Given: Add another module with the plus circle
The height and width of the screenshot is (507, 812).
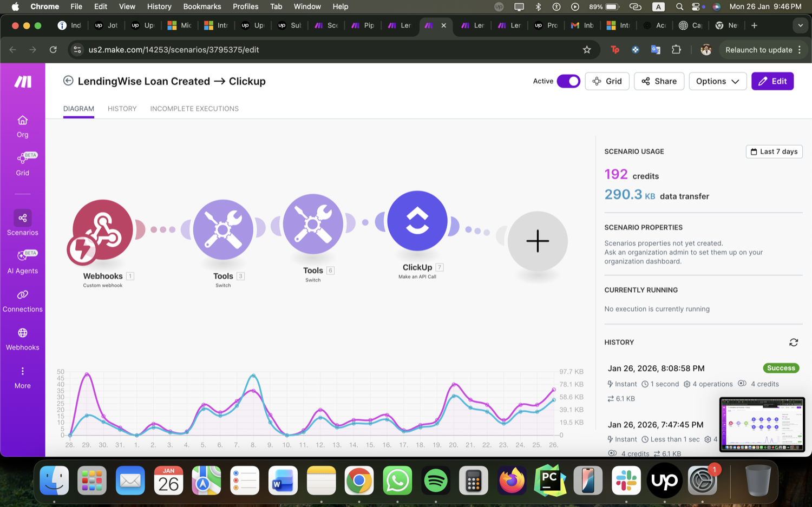Looking at the screenshot, I should (x=538, y=241).
